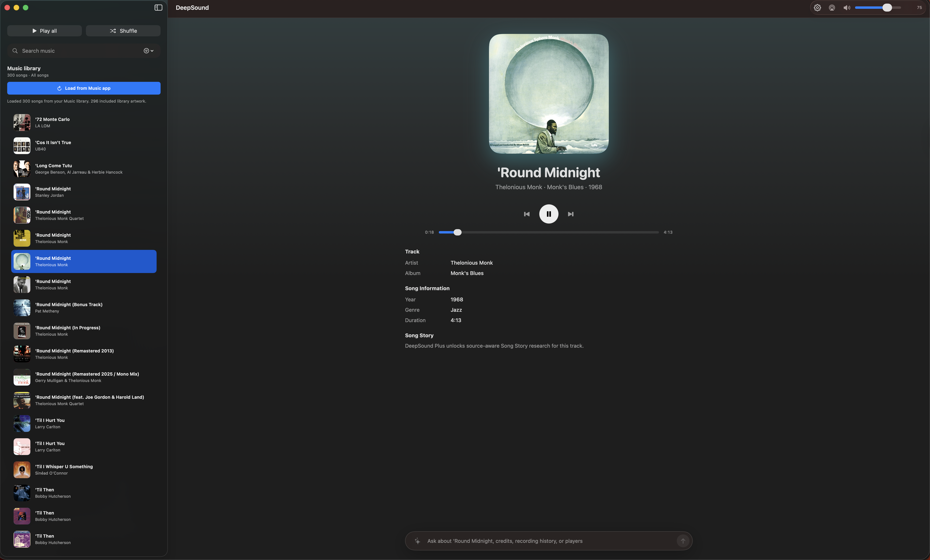Click Pat Metheny album thumbnail

point(22,308)
